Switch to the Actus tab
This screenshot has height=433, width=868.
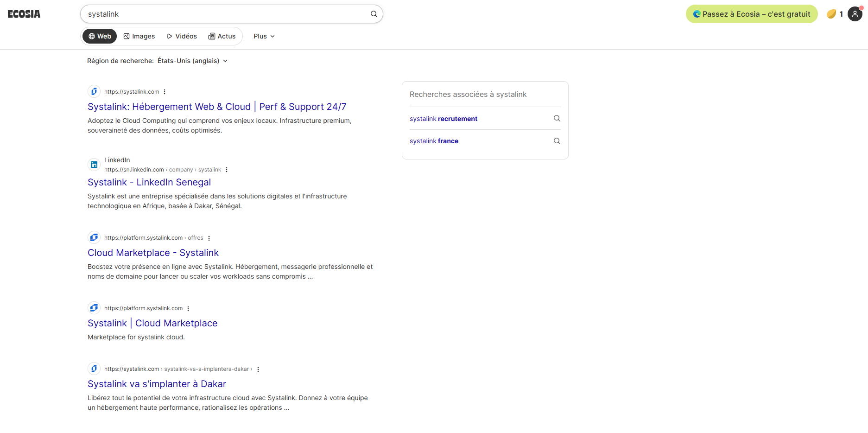click(222, 36)
